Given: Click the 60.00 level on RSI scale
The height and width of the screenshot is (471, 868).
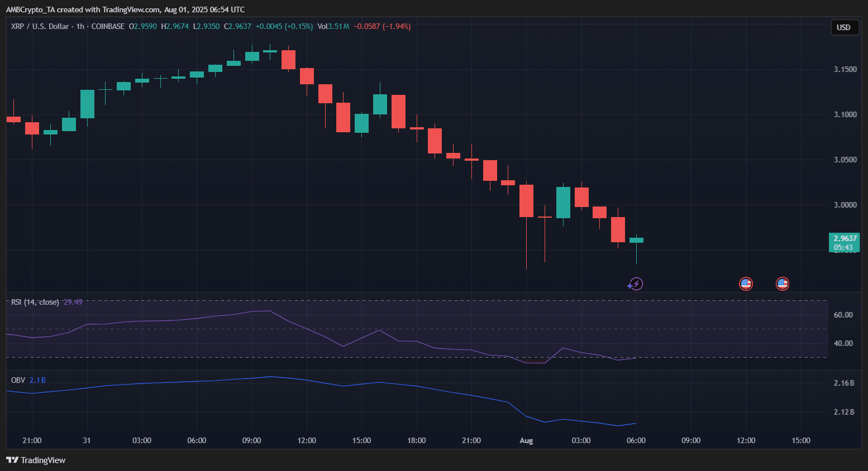Looking at the screenshot, I should click(x=843, y=315).
